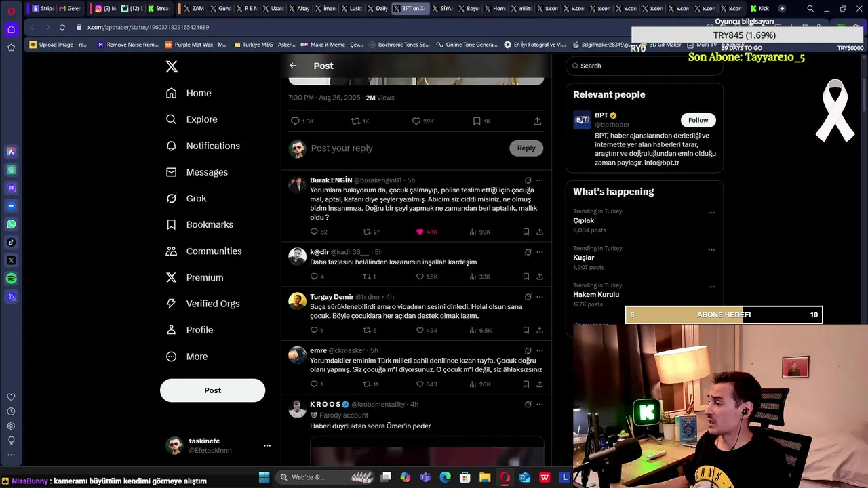The width and height of the screenshot is (868, 488).
Task: Open a new browser tab with plus button
Action: [782, 9]
